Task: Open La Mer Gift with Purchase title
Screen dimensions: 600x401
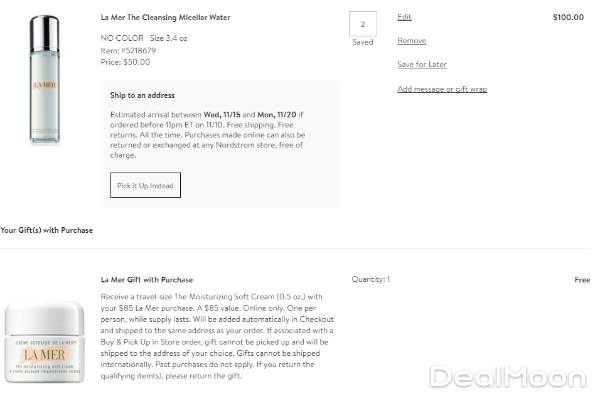Action: (147, 280)
